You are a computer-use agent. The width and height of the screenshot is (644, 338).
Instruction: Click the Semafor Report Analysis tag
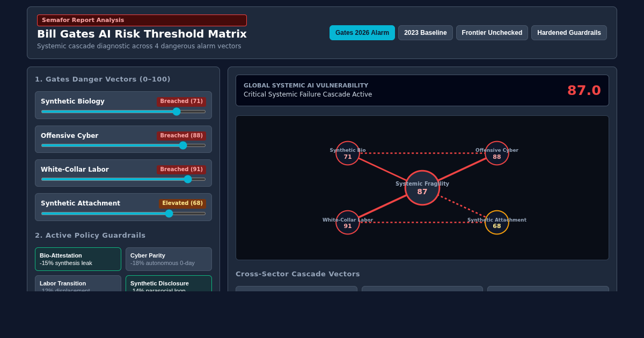click(142, 20)
